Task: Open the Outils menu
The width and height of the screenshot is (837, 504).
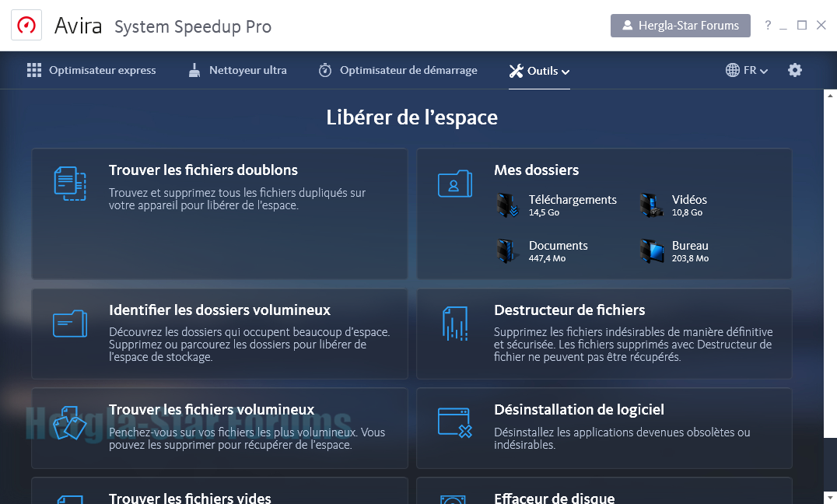Action: click(539, 71)
